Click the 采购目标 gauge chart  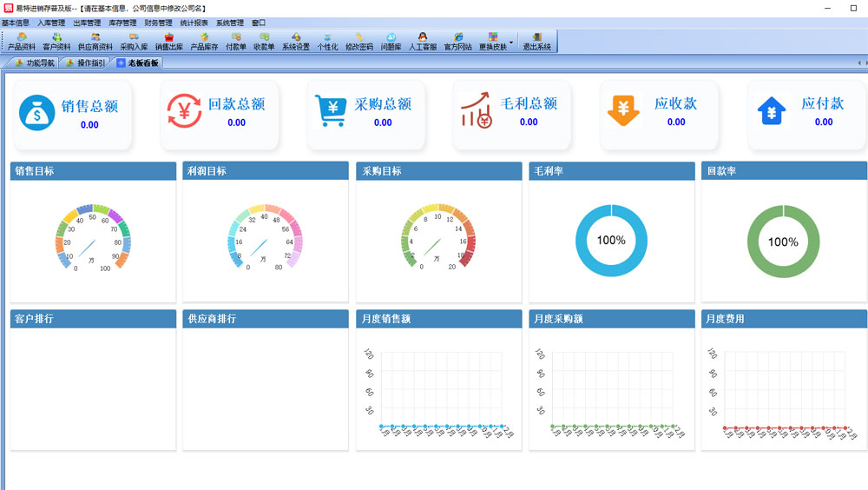click(x=437, y=237)
